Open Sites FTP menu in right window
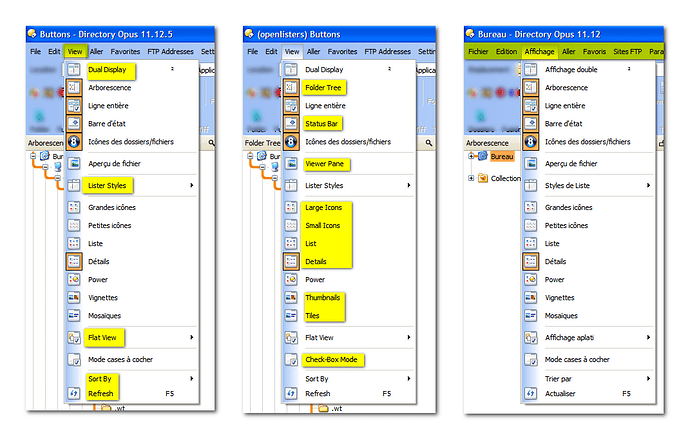The image size is (690, 440). 628,51
